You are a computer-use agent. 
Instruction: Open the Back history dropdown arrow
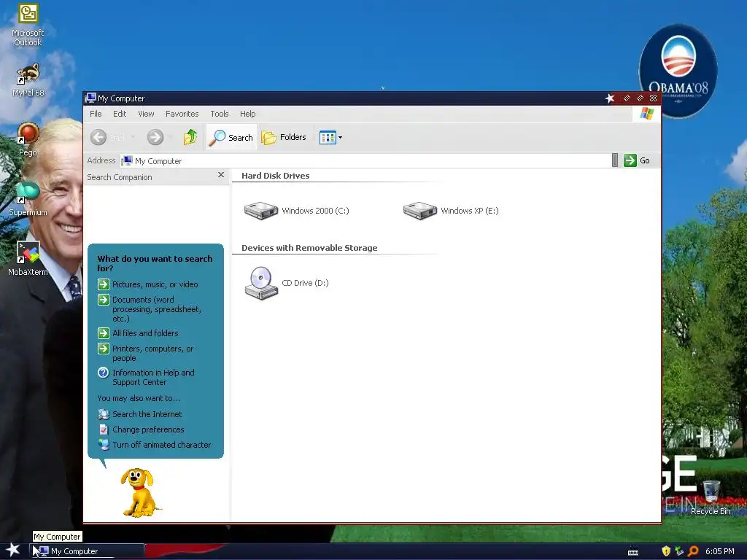click(x=133, y=137)
